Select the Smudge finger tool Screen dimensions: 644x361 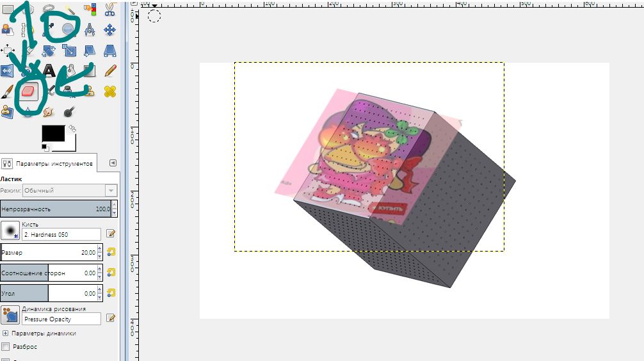49,112
